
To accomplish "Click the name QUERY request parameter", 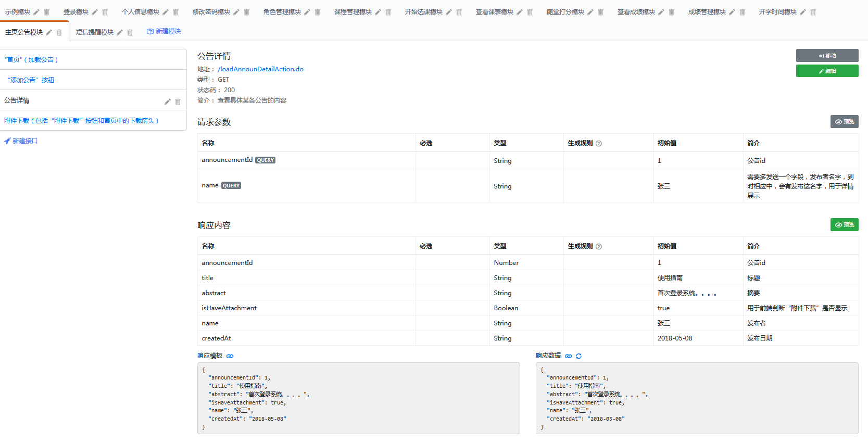I will [x=221, y=185].
